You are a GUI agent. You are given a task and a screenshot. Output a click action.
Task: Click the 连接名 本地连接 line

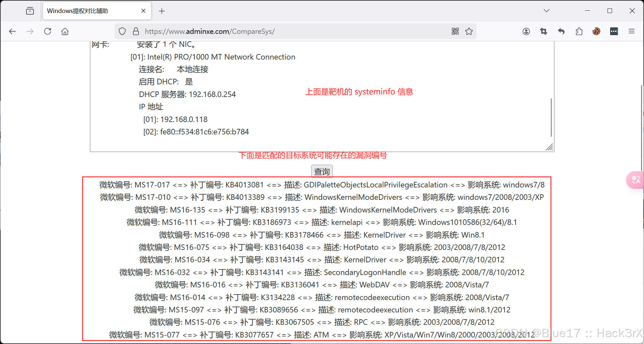tap(173, 69)
